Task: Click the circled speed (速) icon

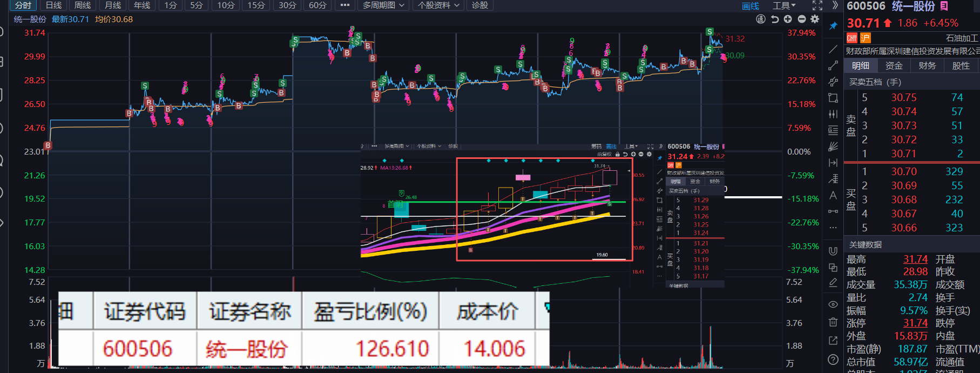Action: pos(761,19)
